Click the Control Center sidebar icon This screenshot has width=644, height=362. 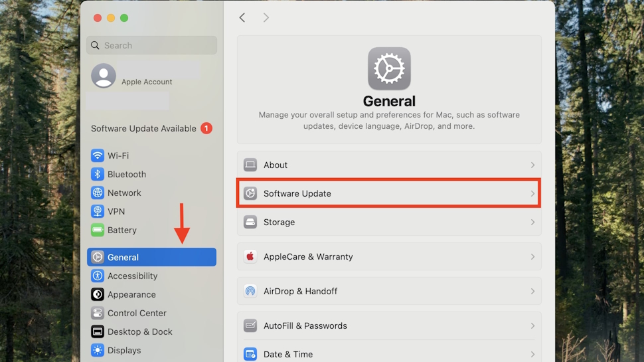click(x=98, y=313)
